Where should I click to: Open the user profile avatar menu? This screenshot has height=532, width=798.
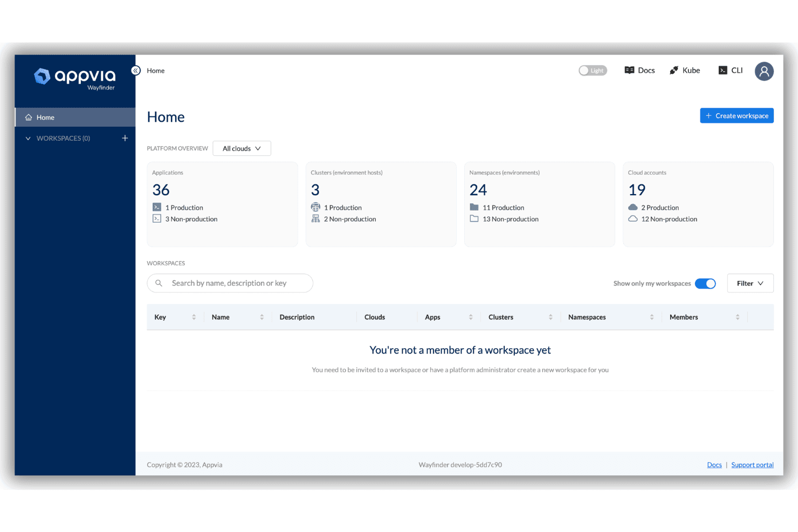click(764, 71)
